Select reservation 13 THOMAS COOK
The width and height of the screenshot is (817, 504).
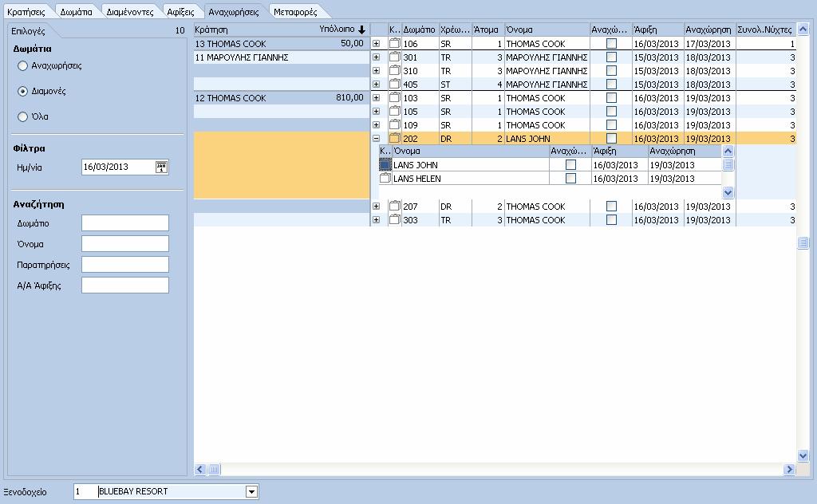pos(282,44)
